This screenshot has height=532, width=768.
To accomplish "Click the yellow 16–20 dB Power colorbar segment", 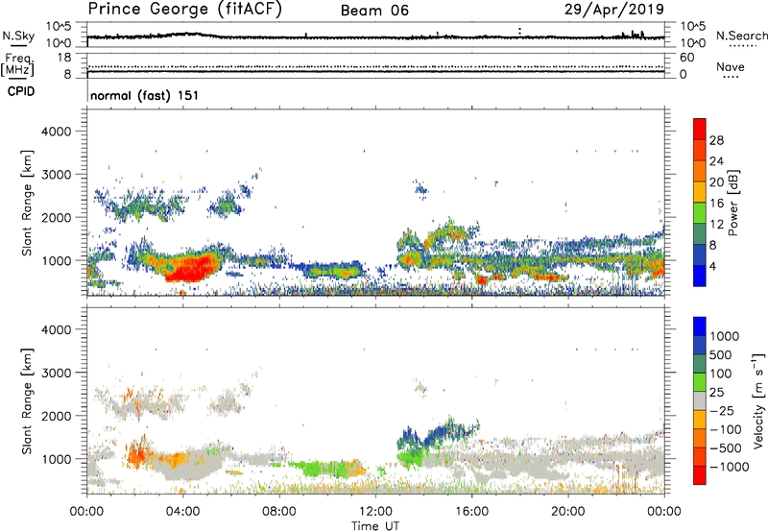I will point(700,192).
